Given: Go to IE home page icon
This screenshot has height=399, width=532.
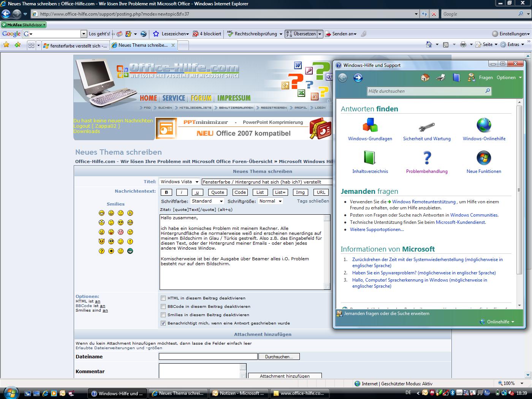Looking at the screenshot, I should click(x=429, y=44).
